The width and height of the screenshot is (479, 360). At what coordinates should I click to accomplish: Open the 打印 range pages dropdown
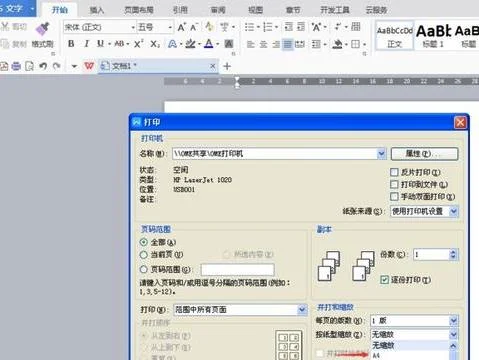click(302, 310)
